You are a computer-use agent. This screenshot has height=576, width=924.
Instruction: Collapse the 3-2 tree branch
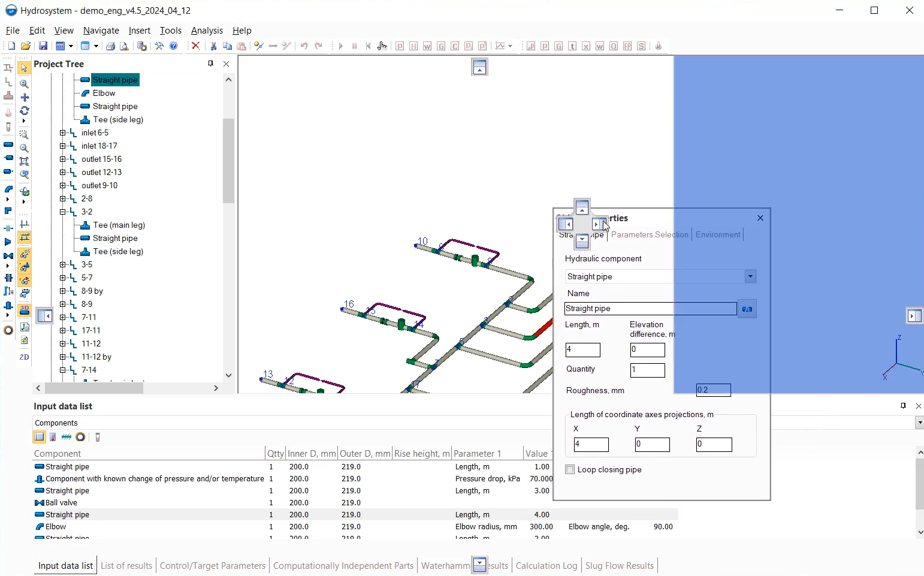[x=63, y=212]
